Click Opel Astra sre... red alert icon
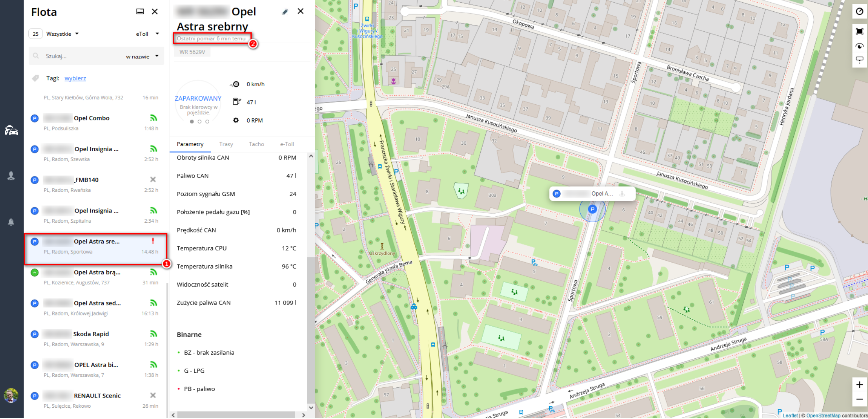Screen dimensions: 868x419 [153, 241]
